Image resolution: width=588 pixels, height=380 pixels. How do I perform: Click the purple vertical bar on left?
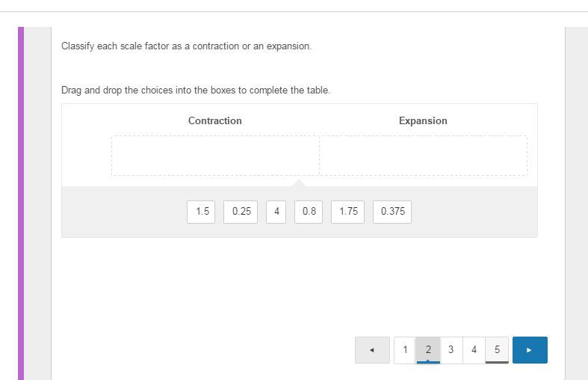click(x=21, y=202)
